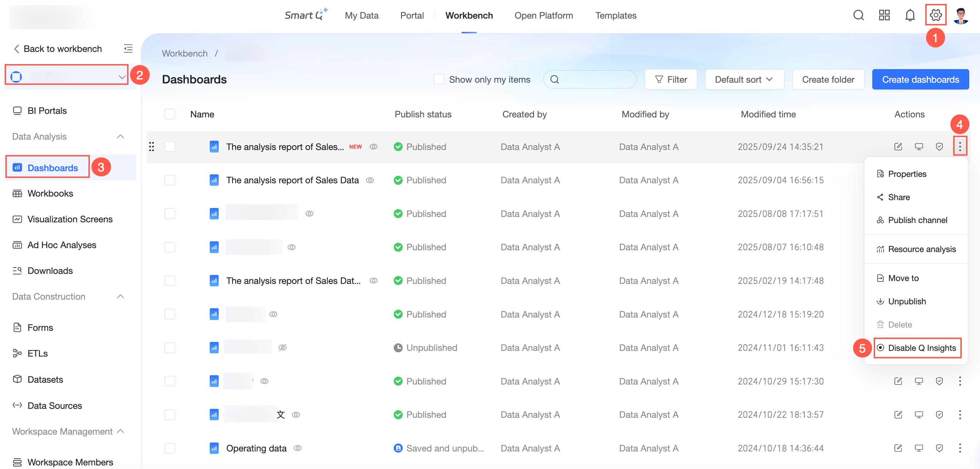Viewport: 980px width, 469px height.
Task: Collapse the sidebar menu icon
Action: point(128,48)
